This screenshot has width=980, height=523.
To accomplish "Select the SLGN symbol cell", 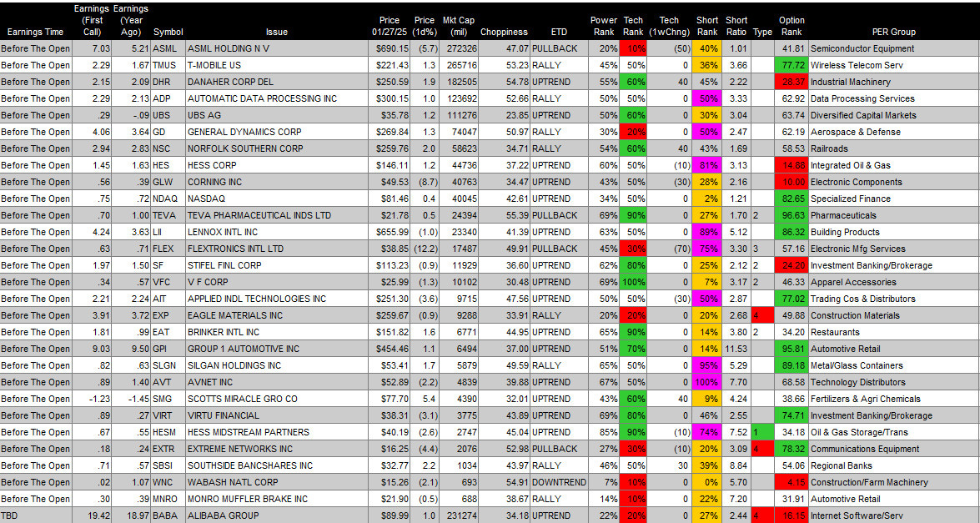I will (x=168, y=365).
